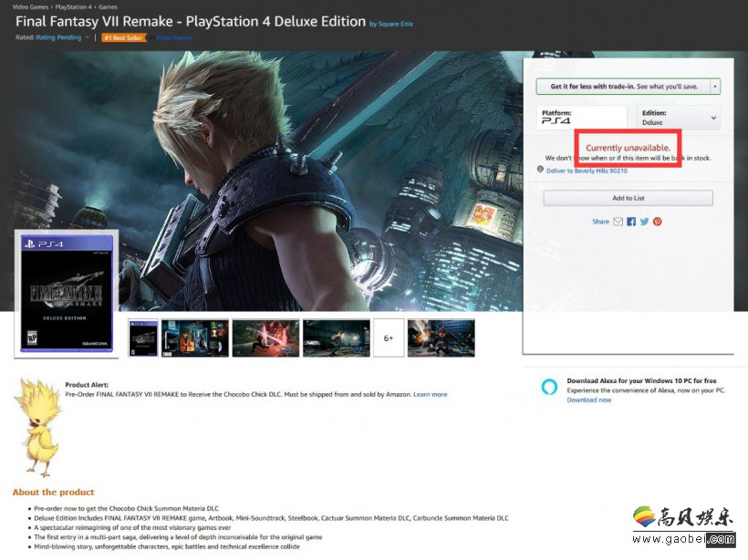This screenshot has width=748, height=560.
Task: Open Games breadcrumb
Action: (x=108, y=6)
